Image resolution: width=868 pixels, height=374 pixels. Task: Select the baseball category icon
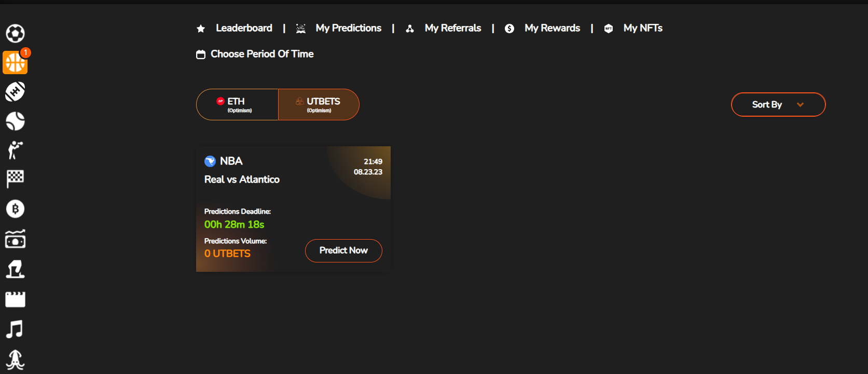point(15,121)
